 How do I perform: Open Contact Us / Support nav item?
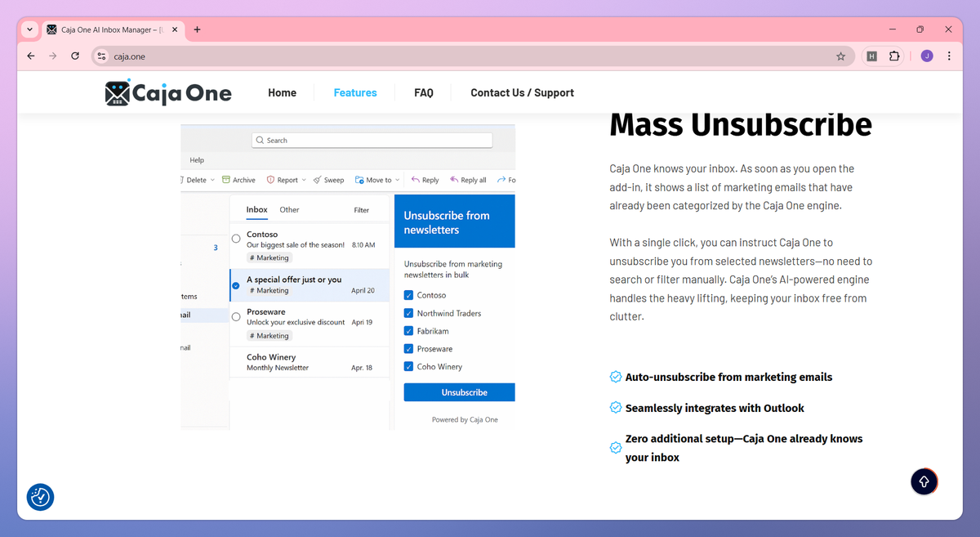[x=522, y=92]
